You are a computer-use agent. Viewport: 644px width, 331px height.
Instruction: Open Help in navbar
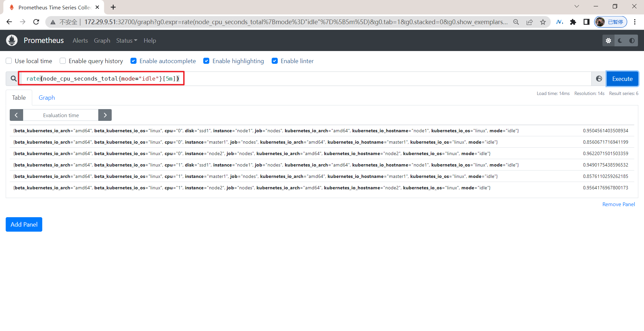tap(150, 41)
